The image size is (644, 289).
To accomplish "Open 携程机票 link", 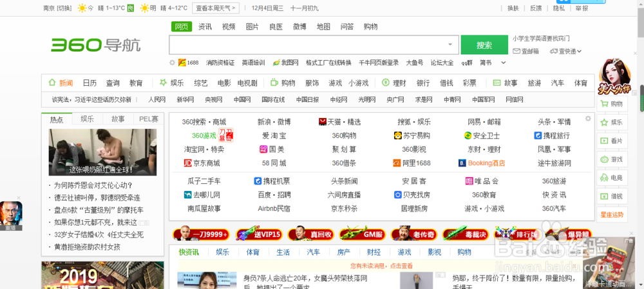I will [x=272, y=181].
